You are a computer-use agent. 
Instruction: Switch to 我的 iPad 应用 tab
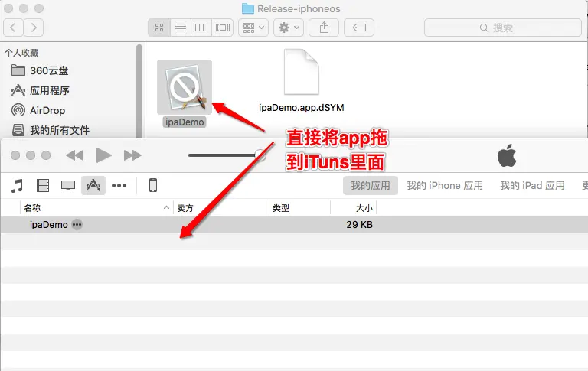pos(532,185)
